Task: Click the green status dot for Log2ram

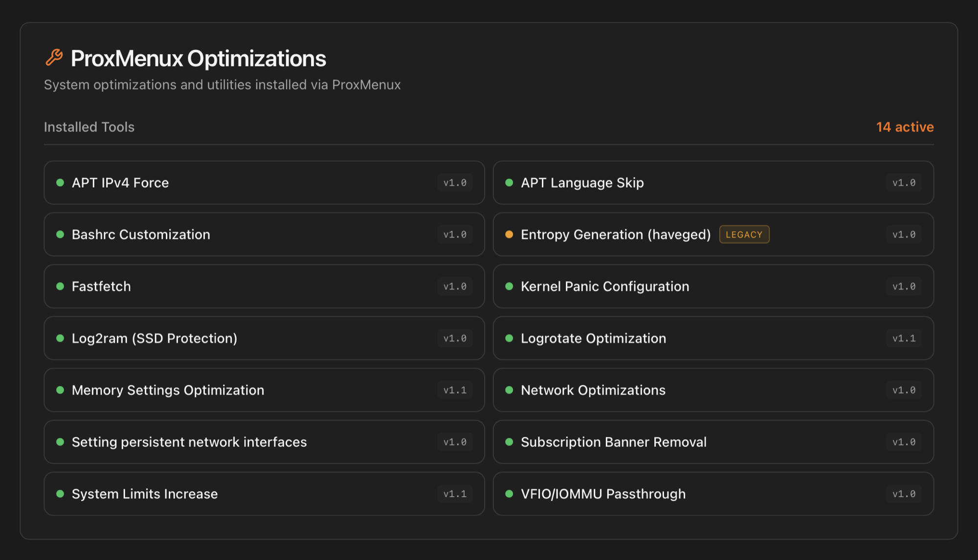Action: coord(60,338)
